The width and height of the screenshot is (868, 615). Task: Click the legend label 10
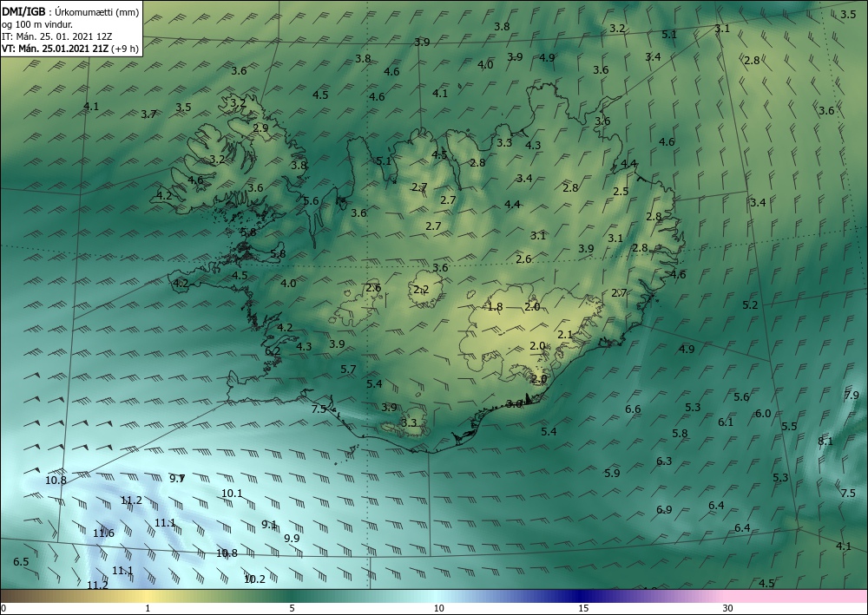click(x=438, y=608)
